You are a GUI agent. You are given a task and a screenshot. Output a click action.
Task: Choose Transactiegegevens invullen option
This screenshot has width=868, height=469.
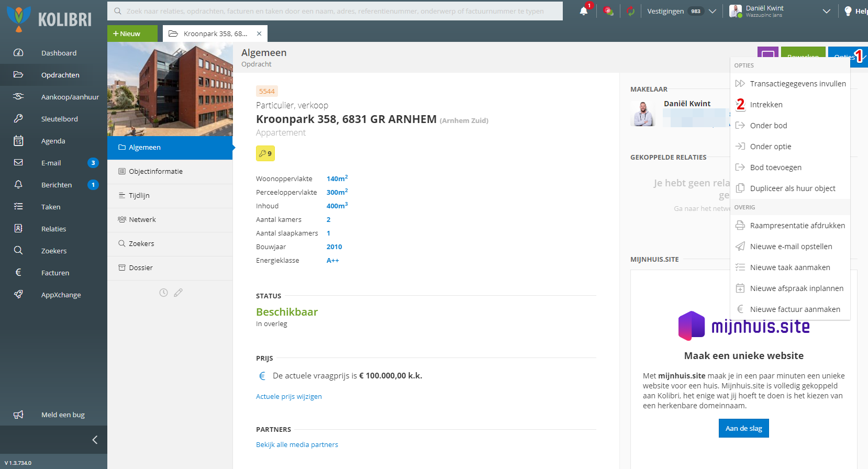[791, 84]
